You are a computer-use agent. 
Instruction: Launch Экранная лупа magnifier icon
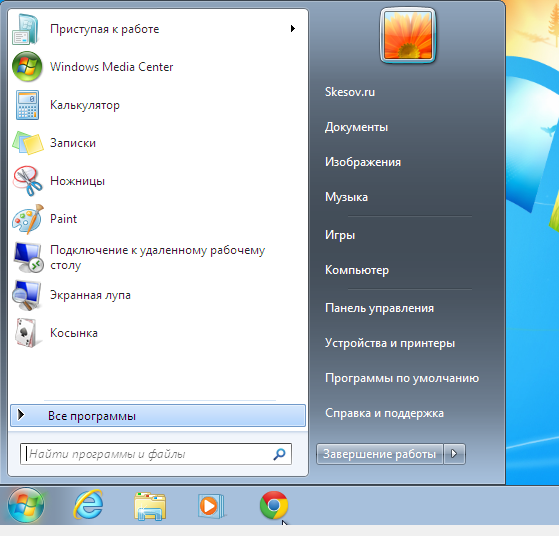coord(27,295)
